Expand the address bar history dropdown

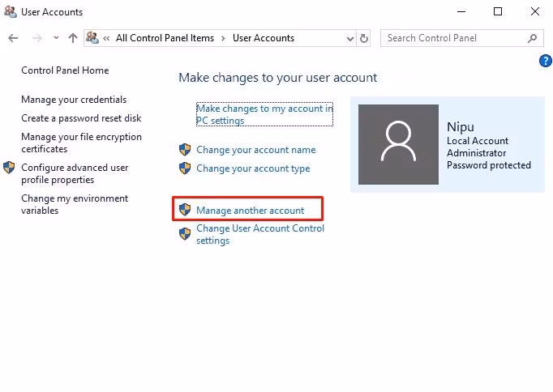[349, 38]
